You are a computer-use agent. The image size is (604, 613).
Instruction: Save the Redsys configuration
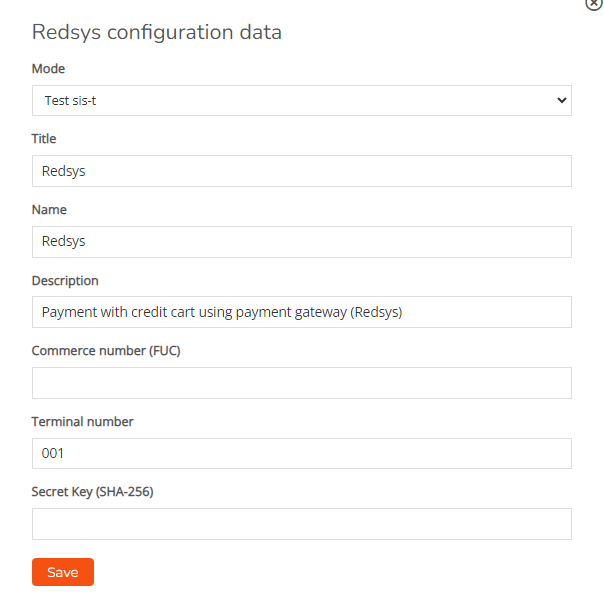63,572
